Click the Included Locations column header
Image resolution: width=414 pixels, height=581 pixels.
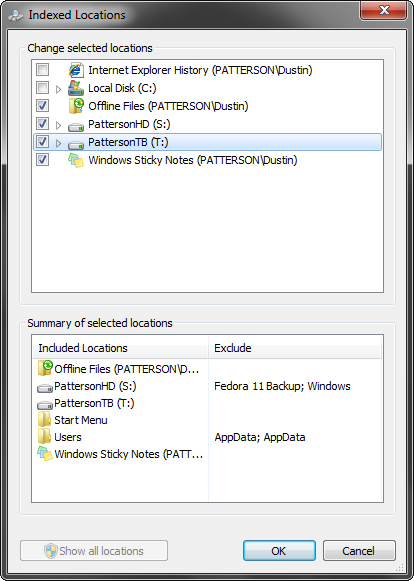(x=121, y=348)
